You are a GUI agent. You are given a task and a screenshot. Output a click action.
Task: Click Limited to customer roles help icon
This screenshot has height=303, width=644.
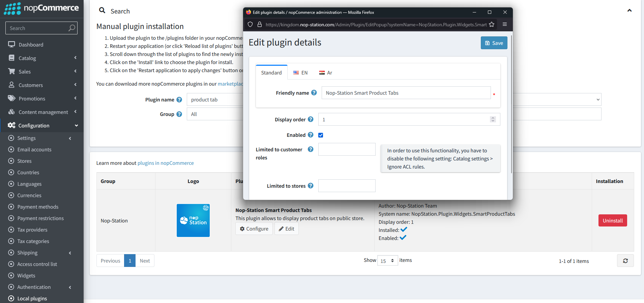[311, 149]
